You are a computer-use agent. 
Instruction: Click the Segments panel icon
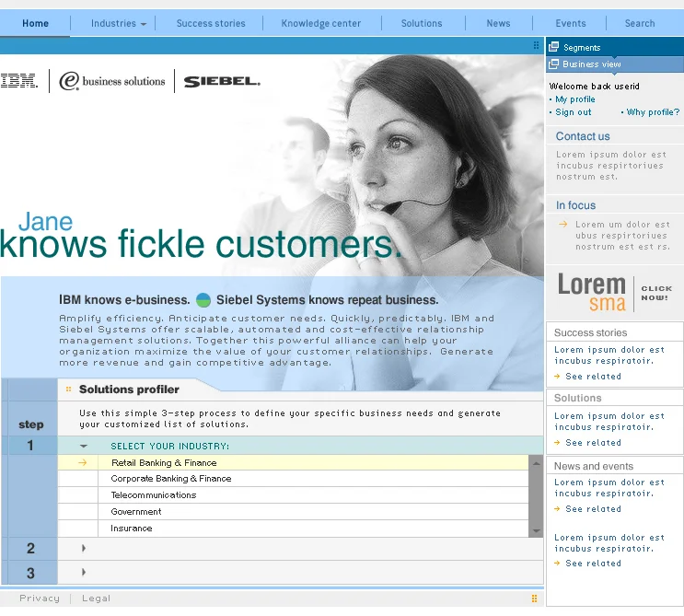(x=553, y=47)
